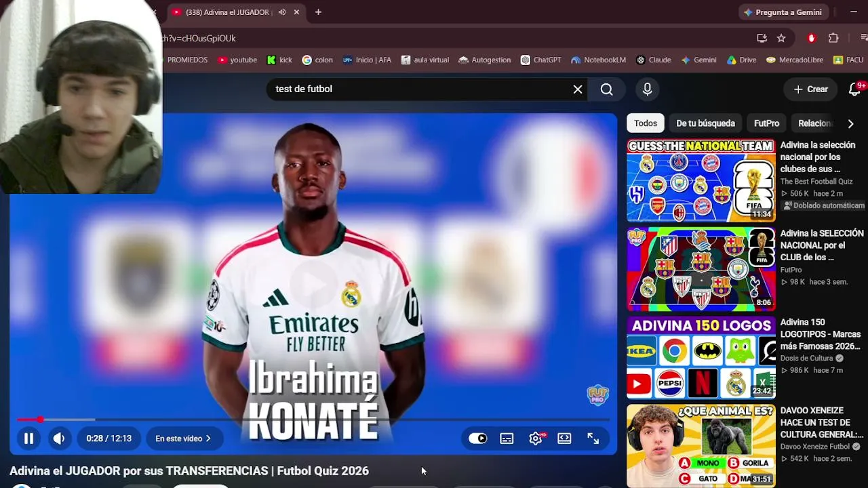
Task: Click the FutPro channel name under second video
Action: [791, 270]
